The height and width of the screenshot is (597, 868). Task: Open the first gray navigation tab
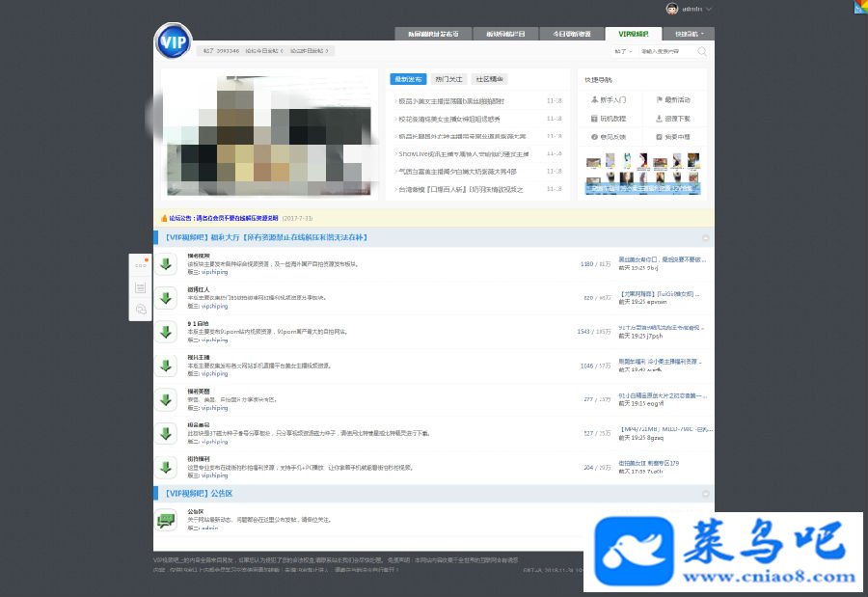[433, 34]
